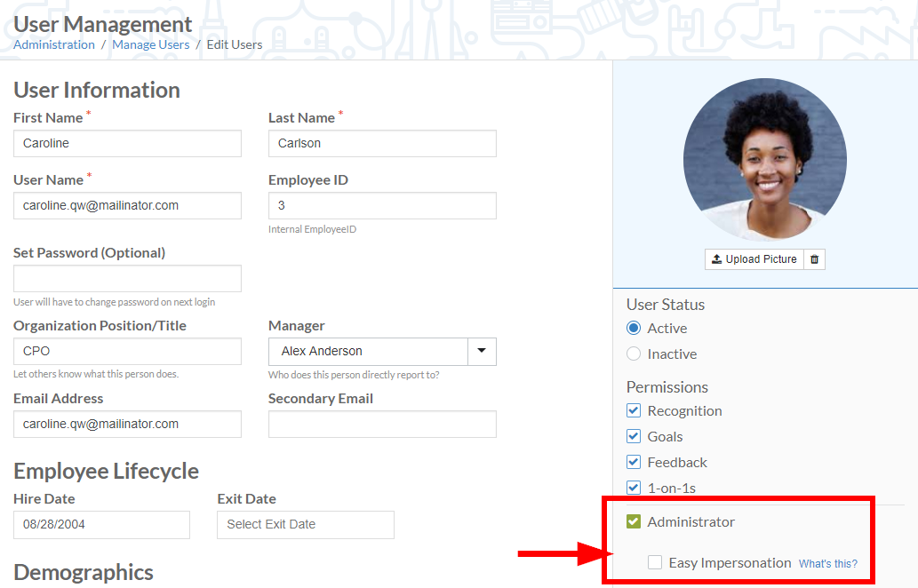Click the Hire Date field
The image size is (918, 588).
point(102,525)
